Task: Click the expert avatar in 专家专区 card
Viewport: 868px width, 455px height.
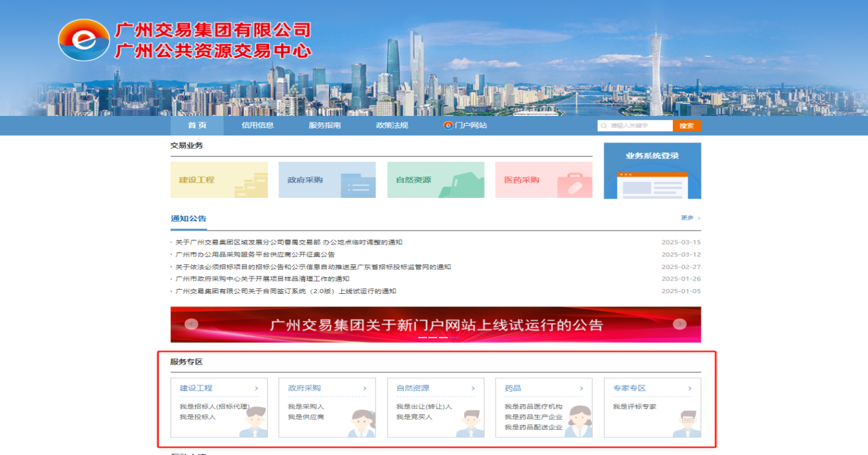Action: 687,422
